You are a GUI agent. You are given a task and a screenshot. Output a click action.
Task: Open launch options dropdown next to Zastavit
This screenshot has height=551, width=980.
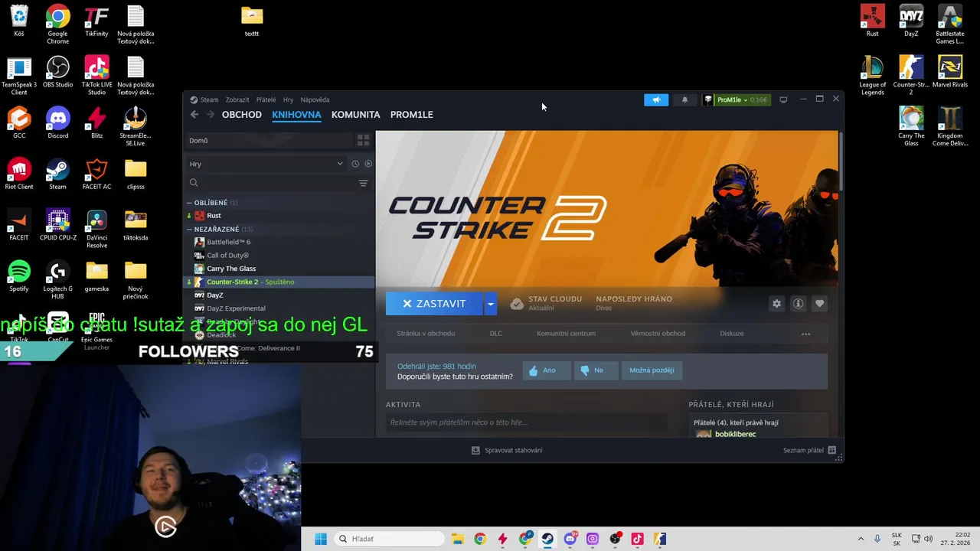click(x=491, y=304)
